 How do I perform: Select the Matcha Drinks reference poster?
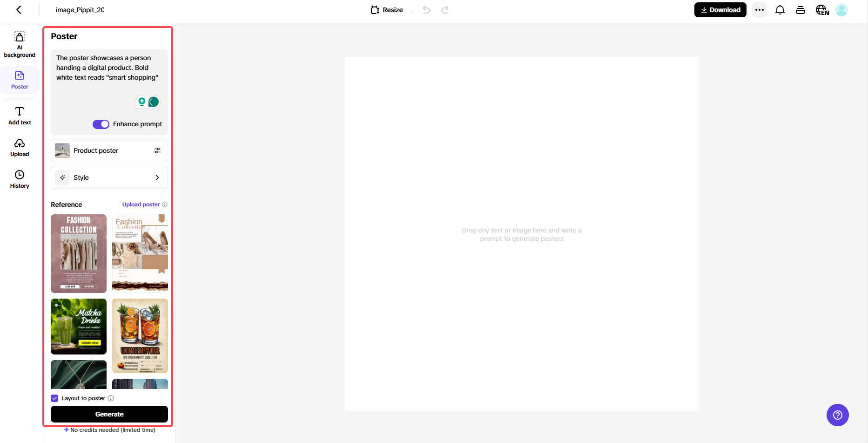(x=78, y=326)
